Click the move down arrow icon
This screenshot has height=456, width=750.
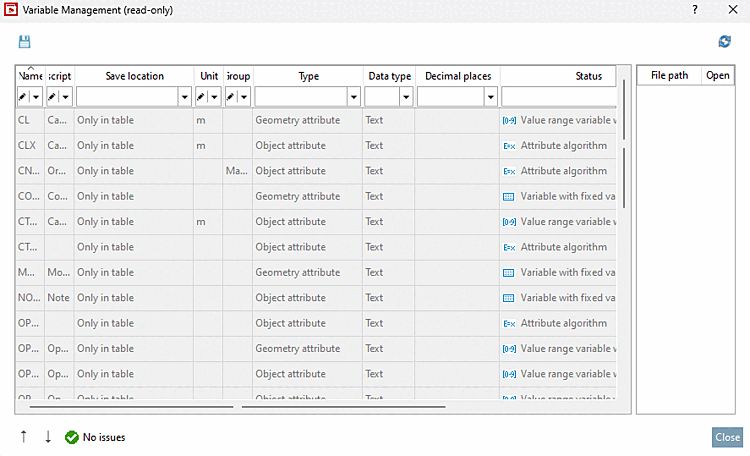[x=47, y=437]
